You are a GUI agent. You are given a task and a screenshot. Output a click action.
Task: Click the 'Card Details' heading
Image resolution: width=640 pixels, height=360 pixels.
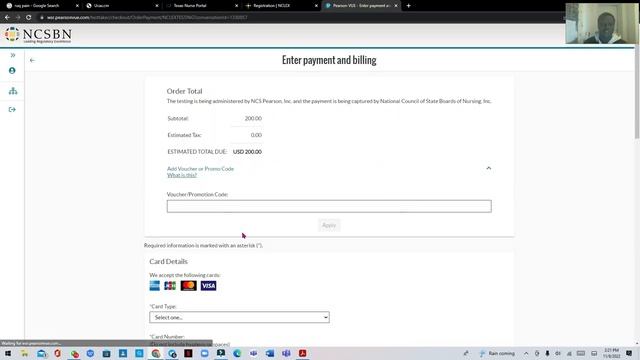coord(169,262)
